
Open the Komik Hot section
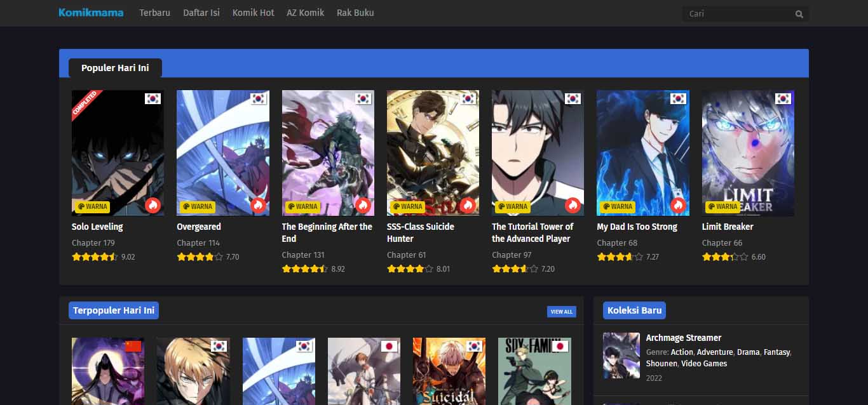[x=253, y=13]
